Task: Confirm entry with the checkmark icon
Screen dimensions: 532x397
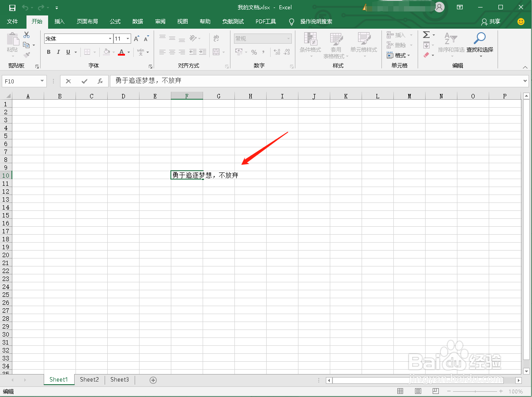Action: pyautogui.click(x=84, y=81)
